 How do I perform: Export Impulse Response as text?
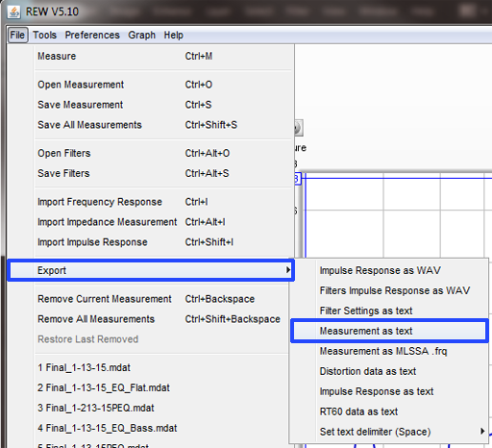coord(389,391)
